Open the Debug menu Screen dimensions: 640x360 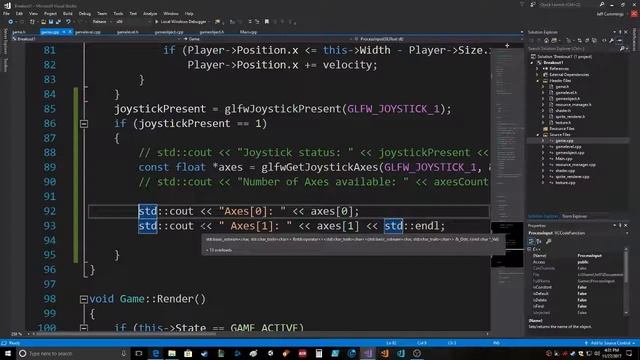click(84, 13)
